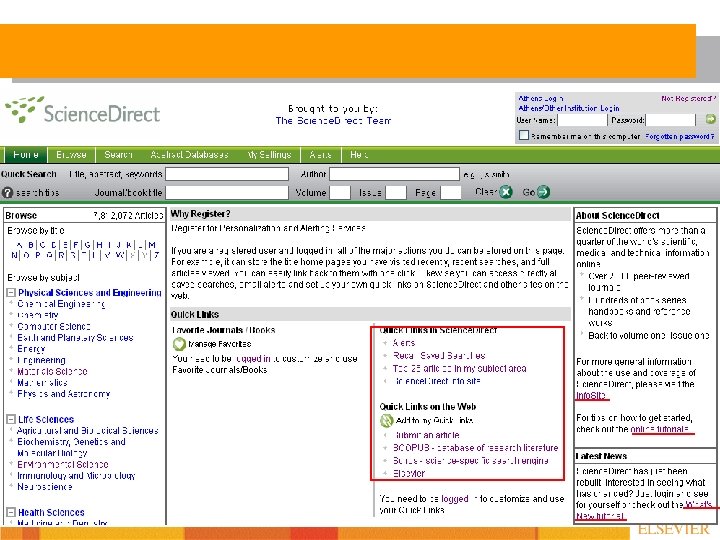Open the Search tab
Viewport: 720px width, 540px height.
point(118,155)
